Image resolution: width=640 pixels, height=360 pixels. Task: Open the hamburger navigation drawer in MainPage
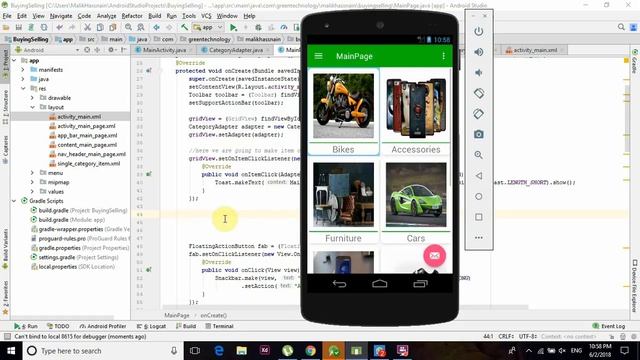tap(318, 56)
